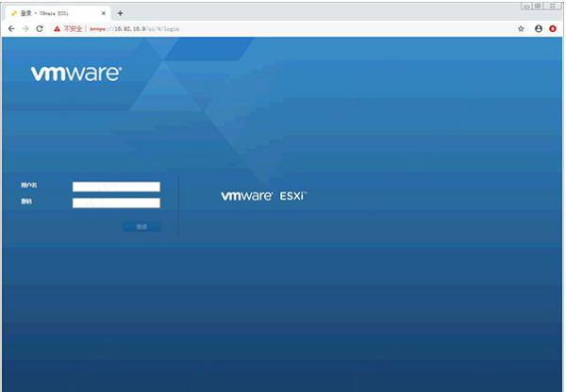The image size is (566, 392).
Task: Click the red Chrome update menu icon
Action: point(554,29)
